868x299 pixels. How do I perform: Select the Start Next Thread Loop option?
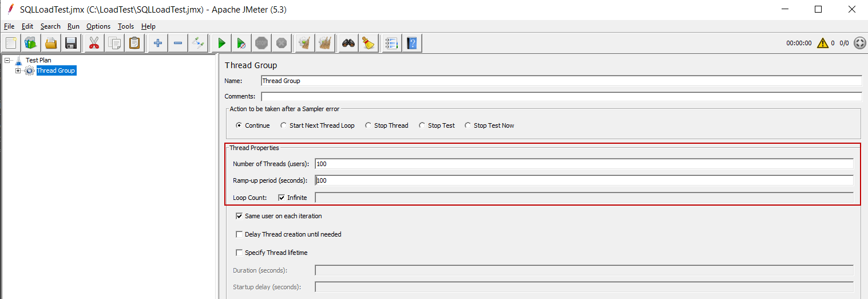284,125
